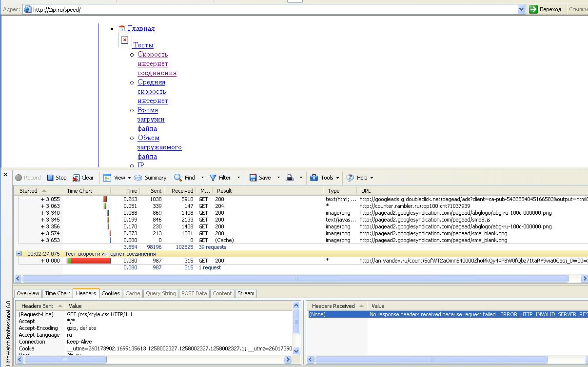
Task: Switch to the POST Data tab
Action: point(194,293)
